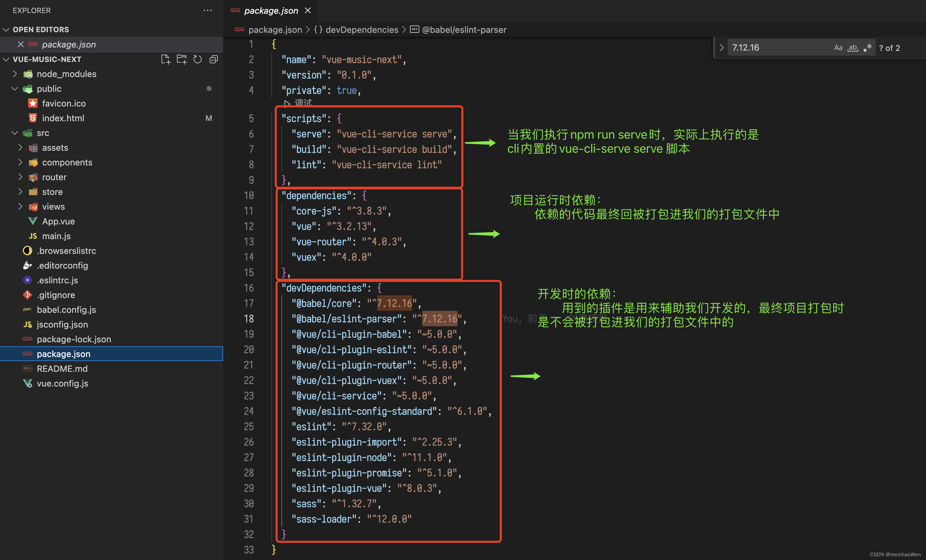This screenshot has width=926, height=560.
Task: Open explorer more actions ellipsis menu
Action: coord(207,10)
